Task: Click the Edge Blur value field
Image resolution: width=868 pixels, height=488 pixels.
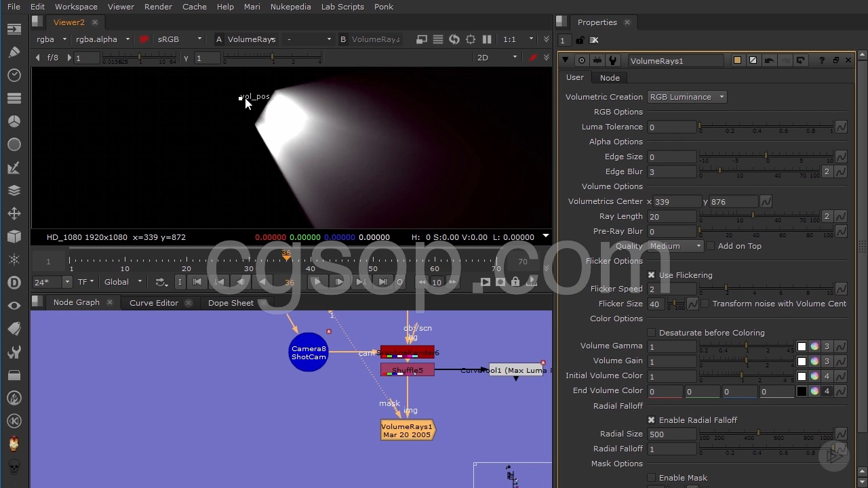Action: (x=672, y=172)
